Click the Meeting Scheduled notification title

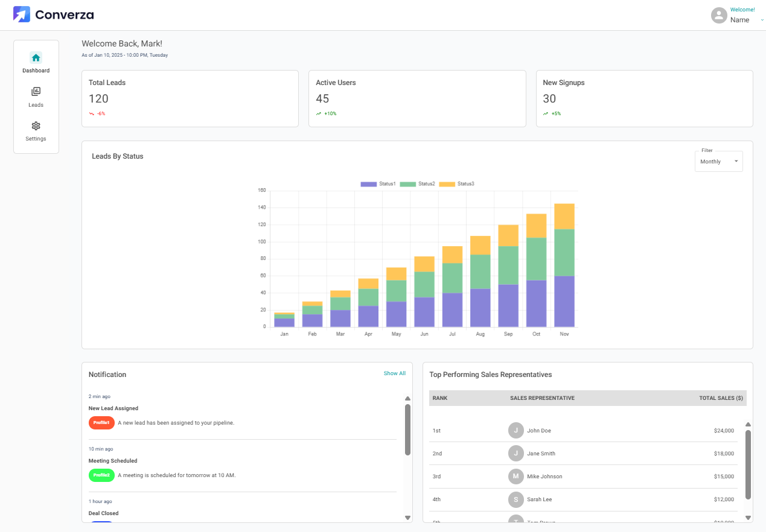tap(113, 461)
